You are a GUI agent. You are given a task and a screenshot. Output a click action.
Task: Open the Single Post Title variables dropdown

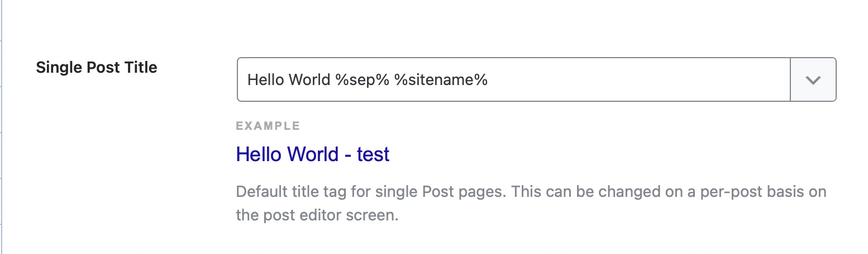813,79
